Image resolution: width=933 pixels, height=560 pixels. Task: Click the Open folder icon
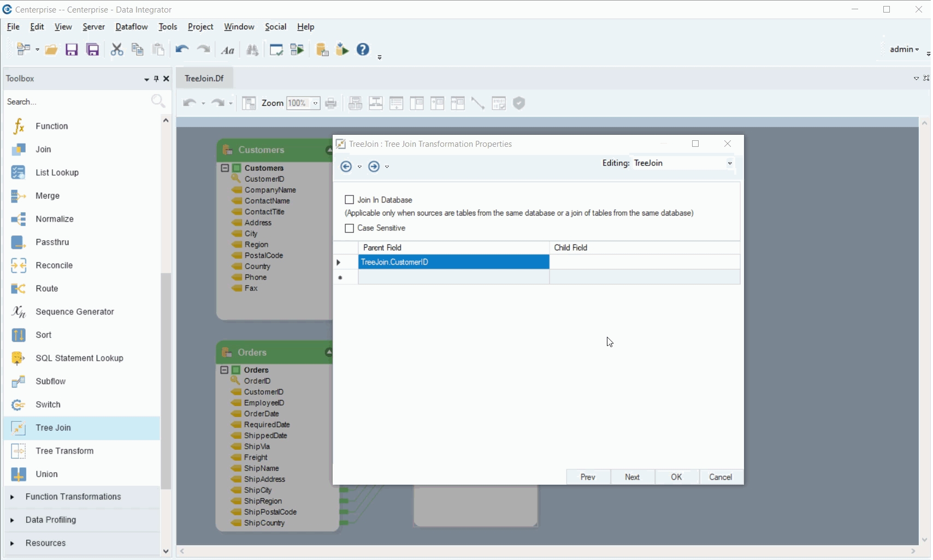51,50
